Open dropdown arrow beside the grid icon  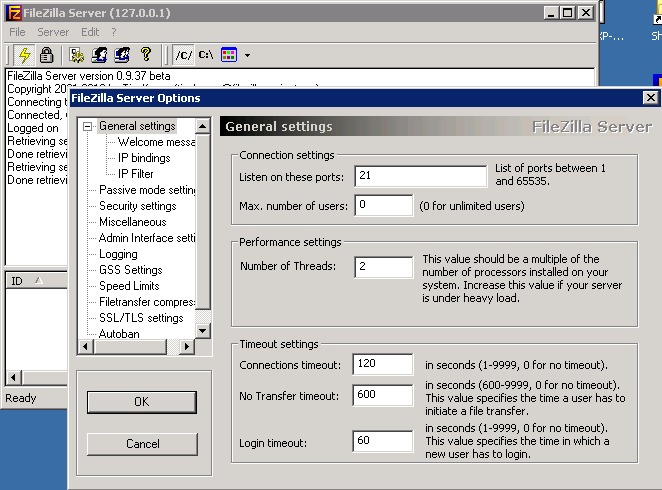click(247, 55)
